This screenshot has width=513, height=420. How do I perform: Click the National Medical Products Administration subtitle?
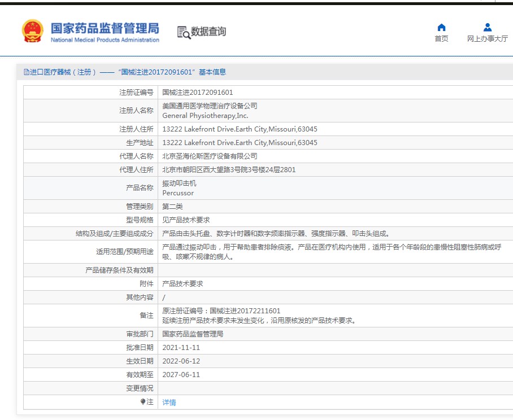(x=105, y=40)
